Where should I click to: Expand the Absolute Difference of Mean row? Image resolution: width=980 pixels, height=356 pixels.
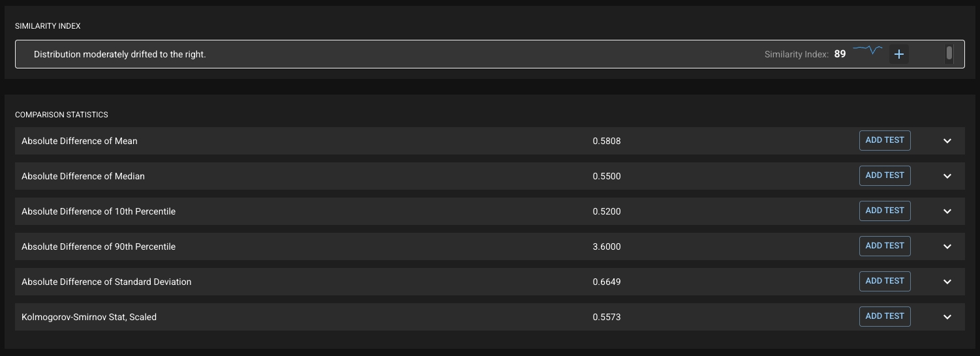(x=947, y=141)
